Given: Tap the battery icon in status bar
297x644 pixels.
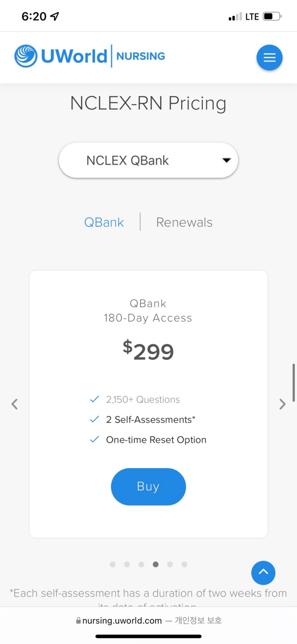Looking at the screenshot, I should click(x=272, y=16).
